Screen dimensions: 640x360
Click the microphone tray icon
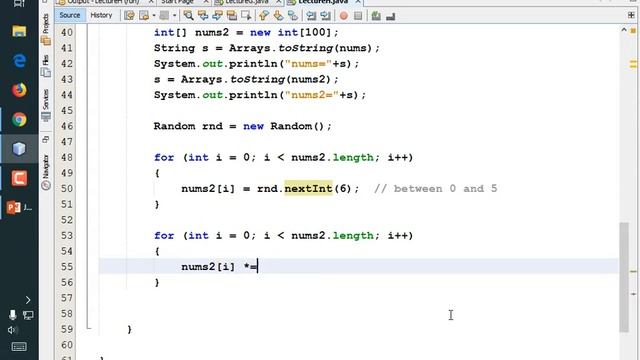tap(13, 315)
